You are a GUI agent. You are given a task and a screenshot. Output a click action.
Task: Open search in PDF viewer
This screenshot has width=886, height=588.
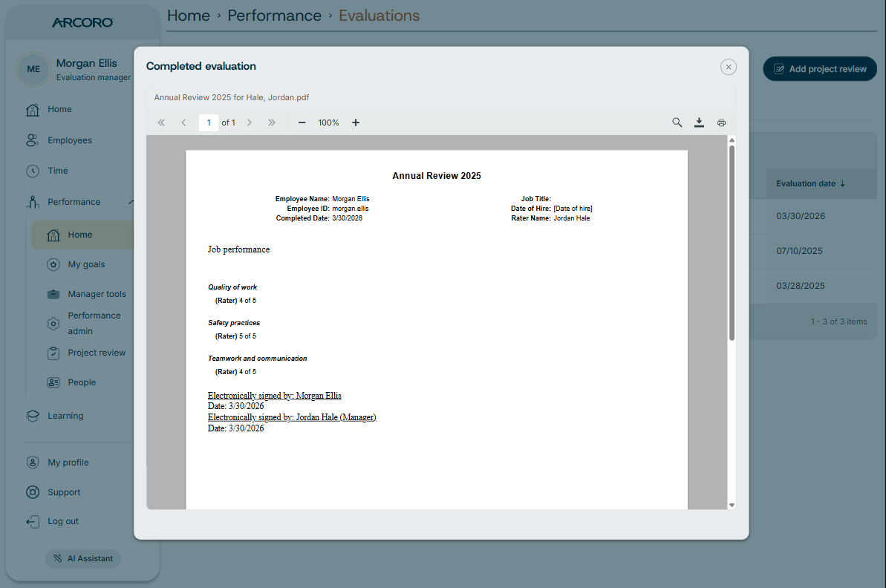point(677,122)
